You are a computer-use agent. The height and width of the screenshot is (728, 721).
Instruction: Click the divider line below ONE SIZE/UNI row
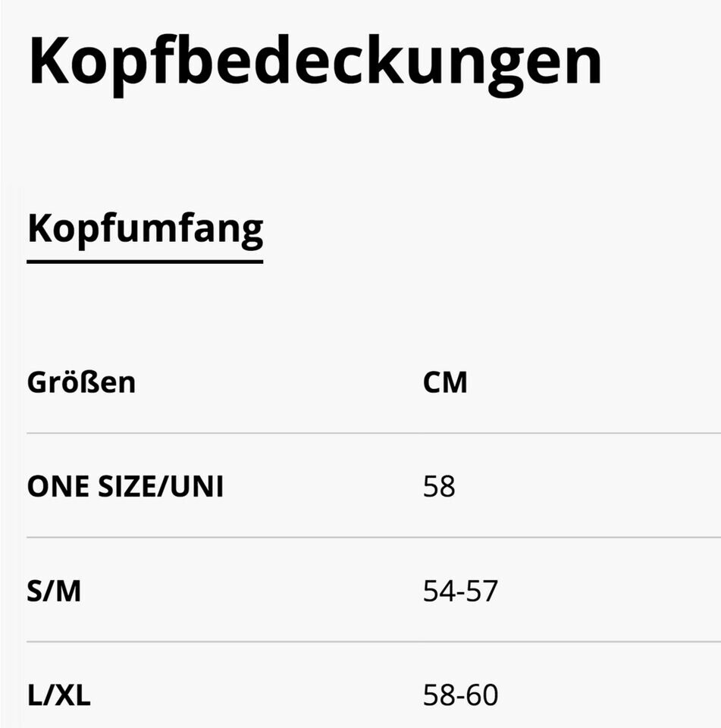(x=371, y=538)
